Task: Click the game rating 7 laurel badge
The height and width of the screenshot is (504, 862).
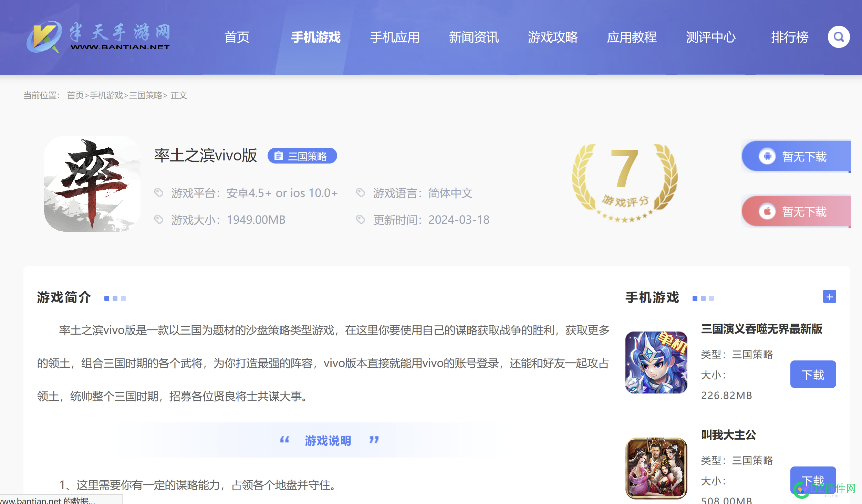Action: click(624, 183)
